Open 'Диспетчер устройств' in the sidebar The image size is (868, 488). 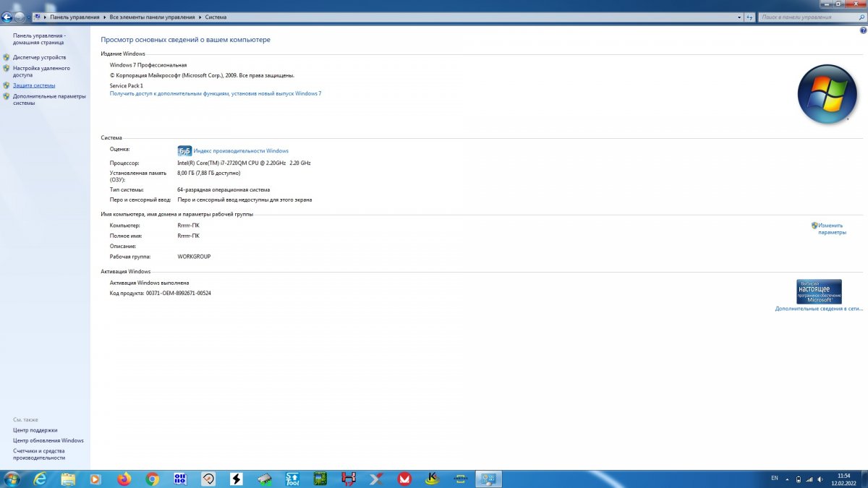[x=39, y=57]
